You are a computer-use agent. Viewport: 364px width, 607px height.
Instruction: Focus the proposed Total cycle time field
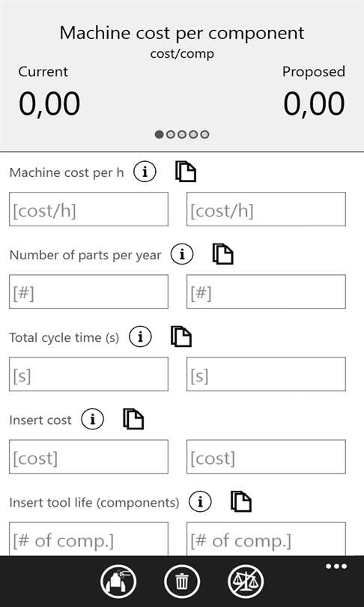click(x=266, y=374)
